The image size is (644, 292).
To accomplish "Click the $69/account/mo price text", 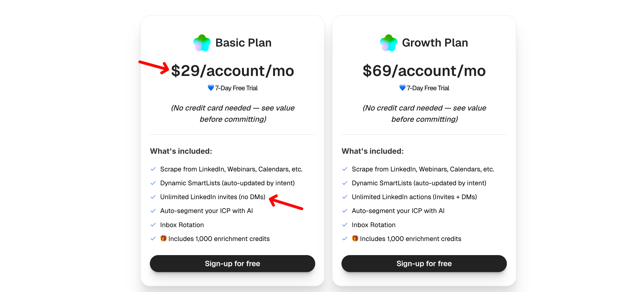I will [424, 71].
